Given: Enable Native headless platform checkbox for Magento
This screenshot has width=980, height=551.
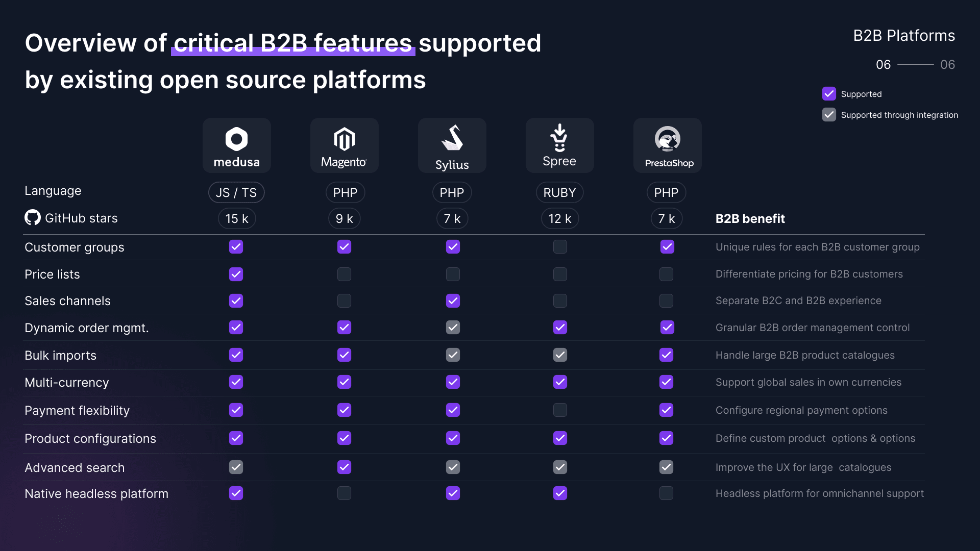Looking at the screenshot, I should point(344,493).
